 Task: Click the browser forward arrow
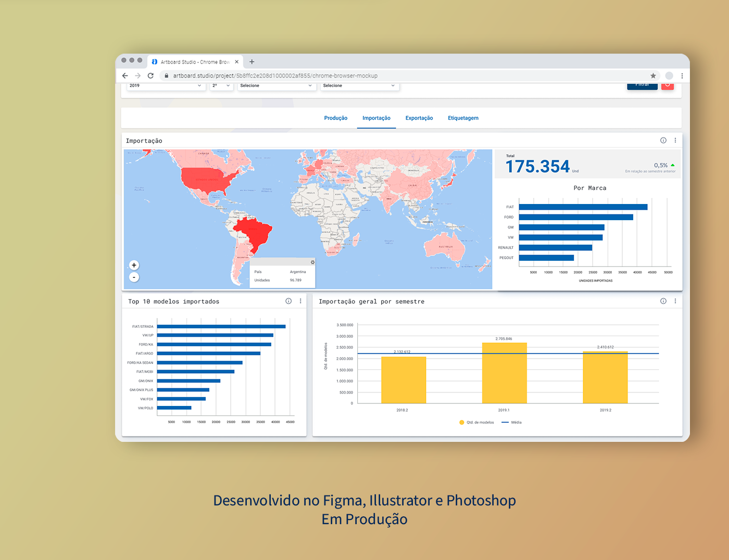[x=137, y=75]
